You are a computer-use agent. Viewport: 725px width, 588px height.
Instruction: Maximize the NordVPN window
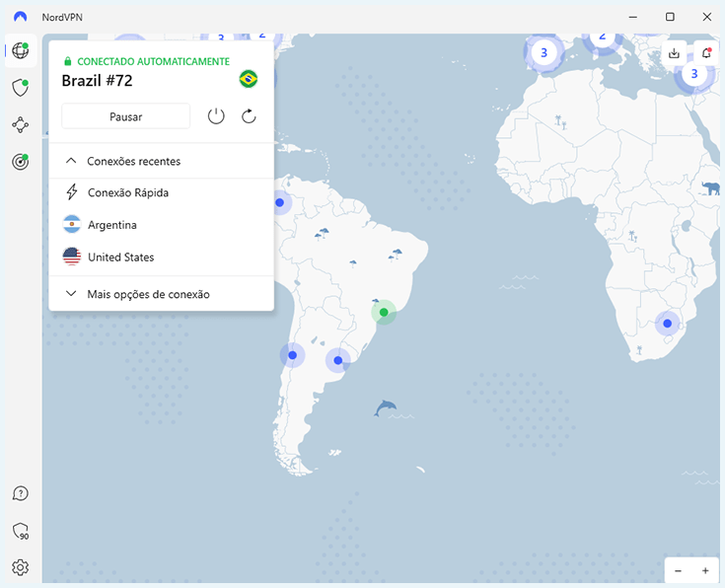point(670,17)
